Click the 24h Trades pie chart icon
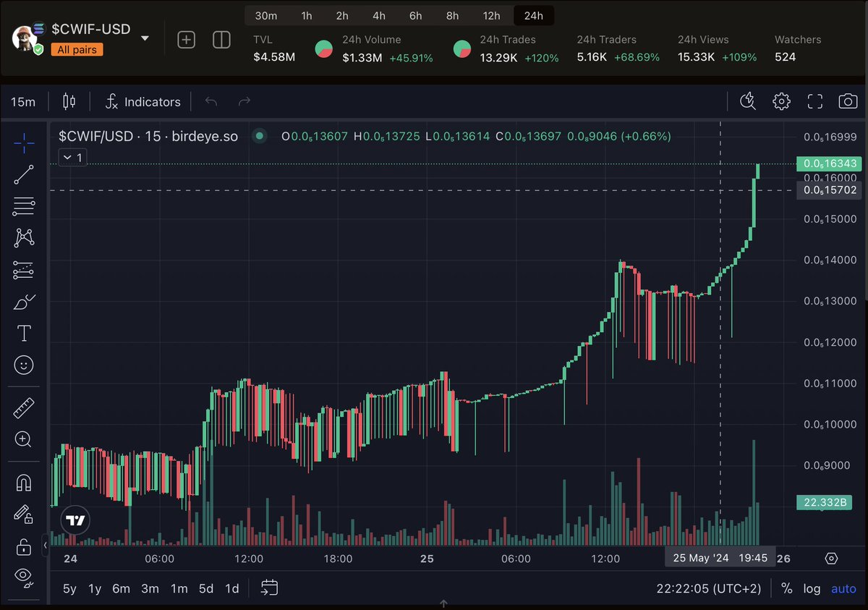The height and width of the screenshot is (610, 868). coord(461,48)
